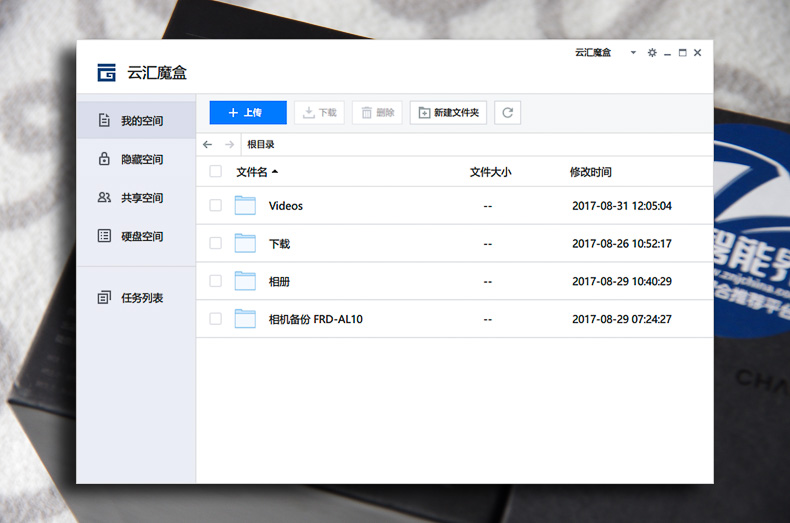790x523 pixels.
Task: Toggle the select-all checkbox in header
Action: coord(215,172)
